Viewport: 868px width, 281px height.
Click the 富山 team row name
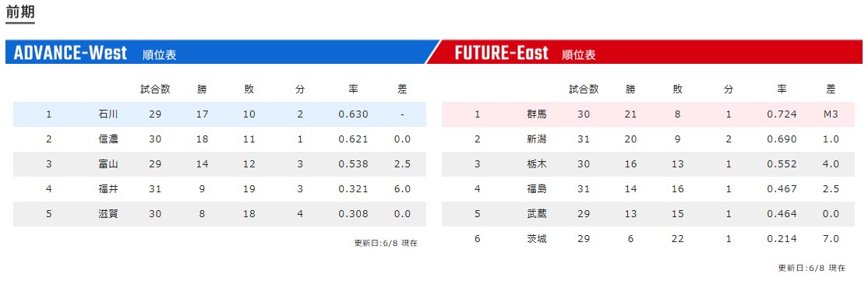[108, 164]
